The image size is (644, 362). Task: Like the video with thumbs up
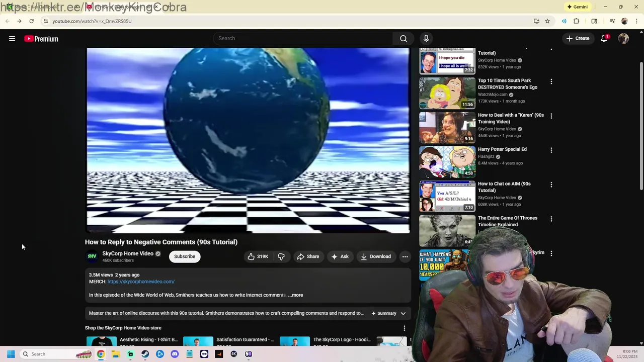[257, 256]
